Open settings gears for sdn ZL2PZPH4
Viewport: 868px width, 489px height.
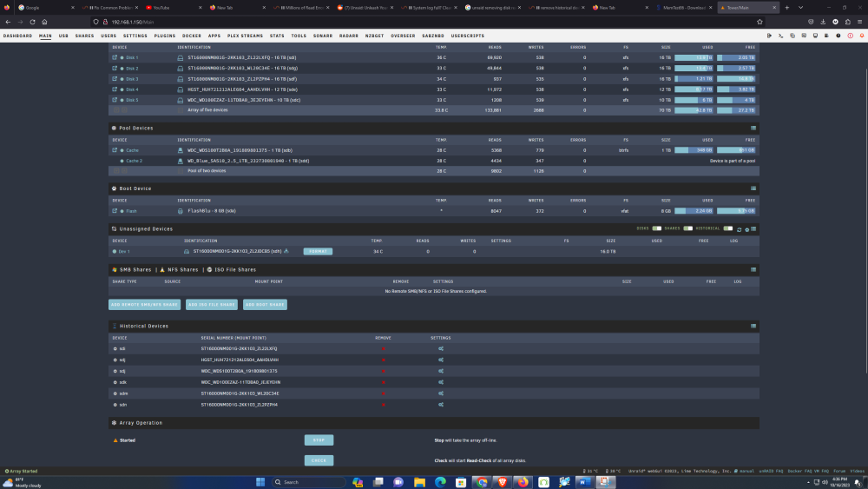point(441,405)
